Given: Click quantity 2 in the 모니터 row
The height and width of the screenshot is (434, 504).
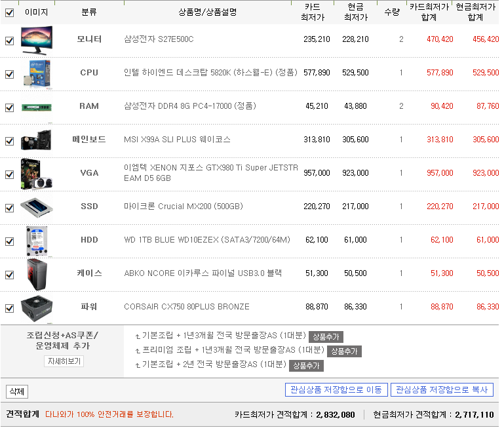Looking at the screenshot, I should pyautogui.click(x=401, y=39).
